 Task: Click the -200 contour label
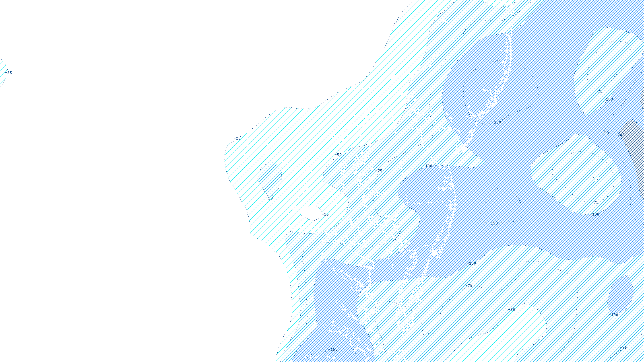tap(620, 135)
